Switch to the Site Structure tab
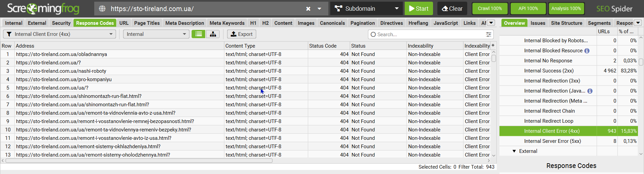644x174 pixels. (567, 23)
